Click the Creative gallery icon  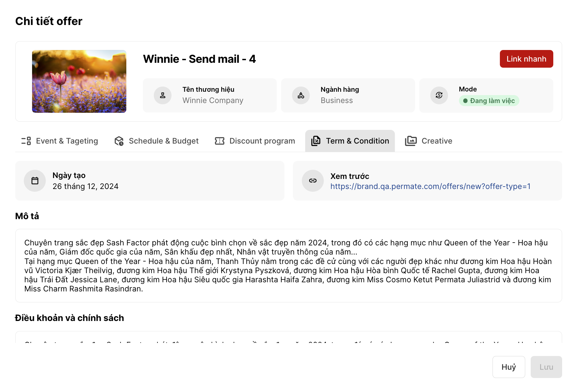(x=411, y=141)
